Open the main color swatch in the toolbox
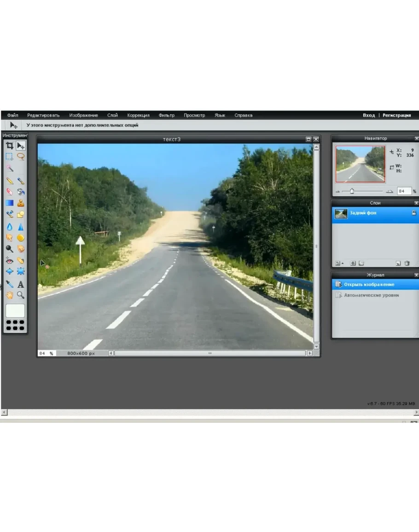Image resolution: width=419 pixels, height=532 pixels. [x=15, y=310]
